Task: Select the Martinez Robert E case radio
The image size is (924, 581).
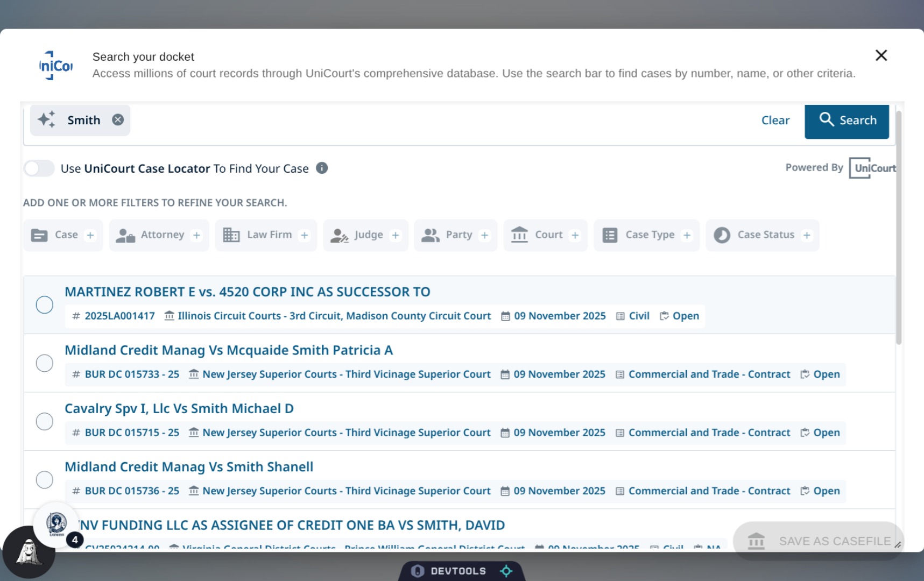Action: coord(45,305)
